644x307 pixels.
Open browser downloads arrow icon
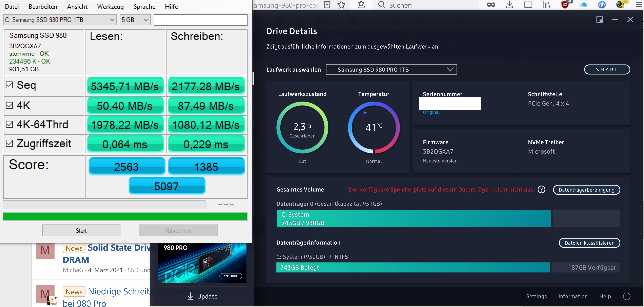(x=509, y=5)
